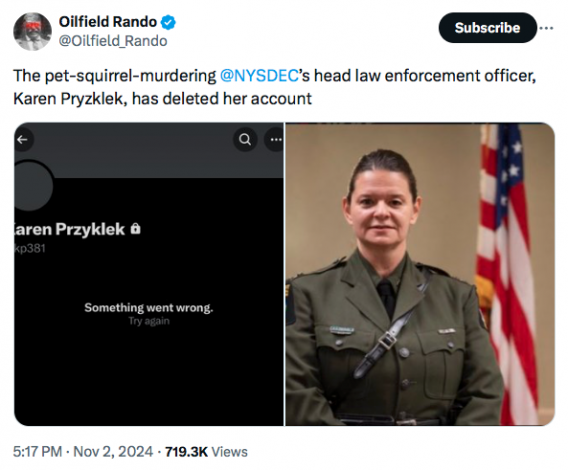Click the Something went wrong message

[149, 308]
